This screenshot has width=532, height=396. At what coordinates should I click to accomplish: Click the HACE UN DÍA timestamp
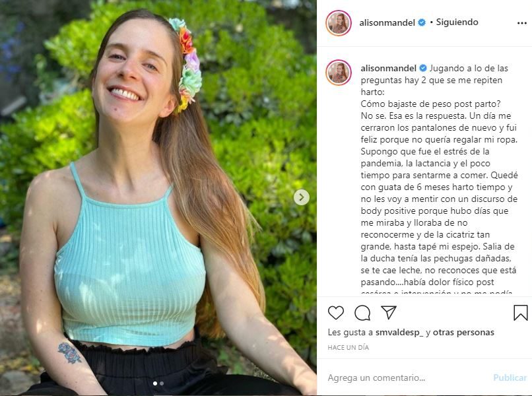347,347
